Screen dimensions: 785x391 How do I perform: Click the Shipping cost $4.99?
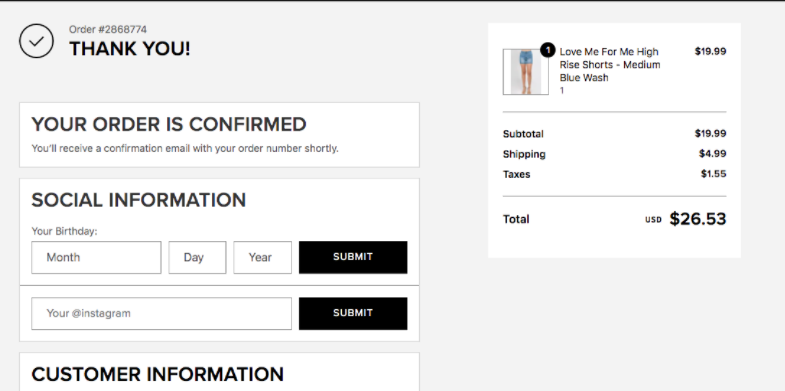[x=712, y=154]
